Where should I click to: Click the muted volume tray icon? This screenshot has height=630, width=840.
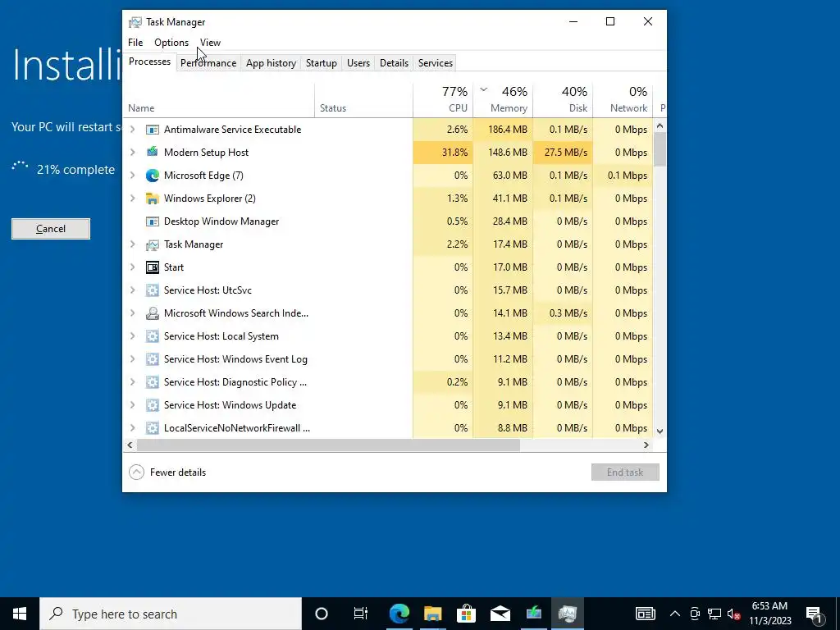click(734, 614)
